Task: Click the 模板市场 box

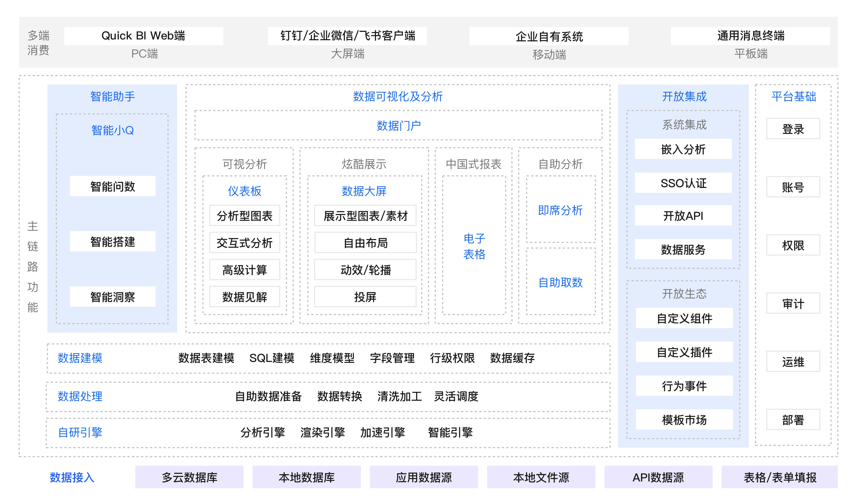Action: [x=684, y=420]
